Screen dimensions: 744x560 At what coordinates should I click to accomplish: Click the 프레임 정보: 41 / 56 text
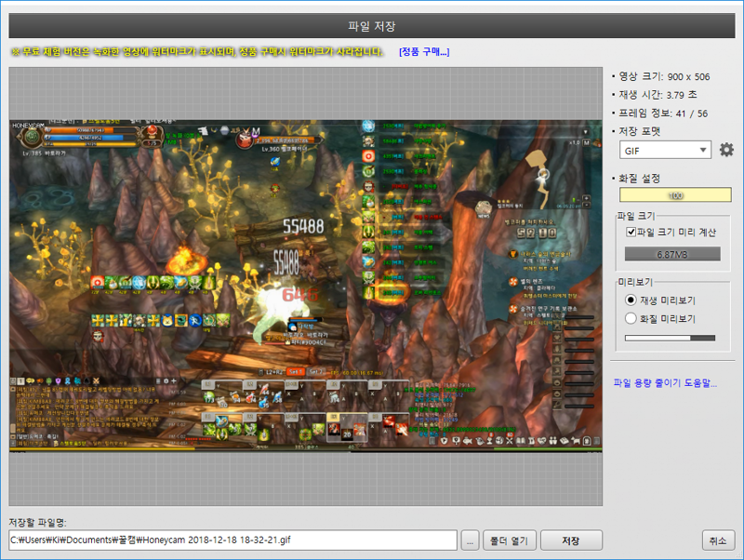tap(663, 113)
